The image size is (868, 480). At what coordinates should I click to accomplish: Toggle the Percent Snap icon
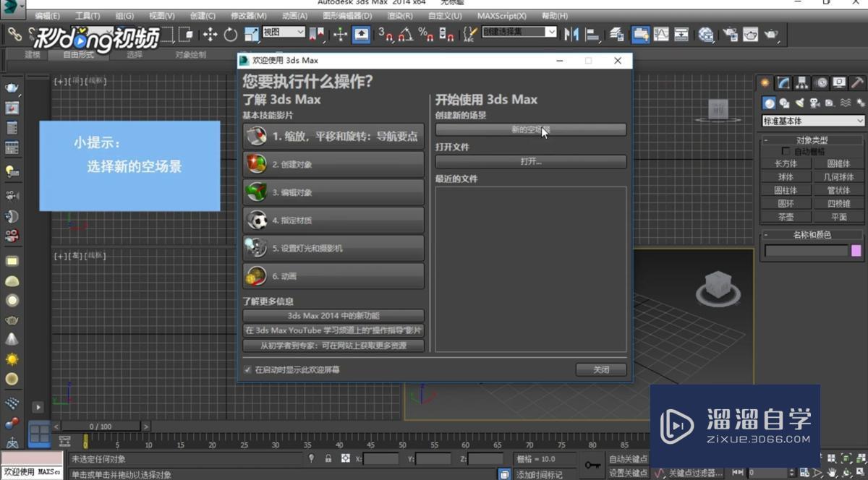[427, 34]
